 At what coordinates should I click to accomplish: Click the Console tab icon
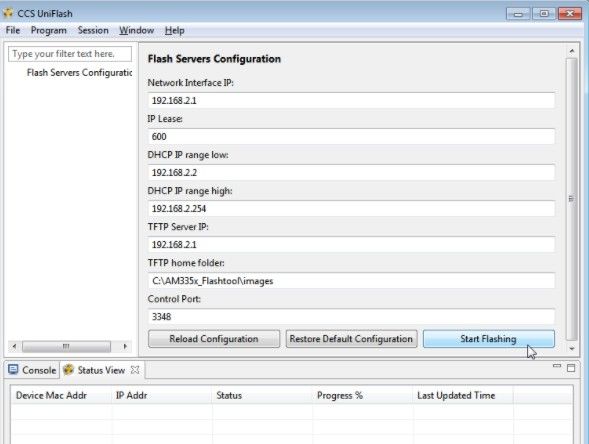13,370
